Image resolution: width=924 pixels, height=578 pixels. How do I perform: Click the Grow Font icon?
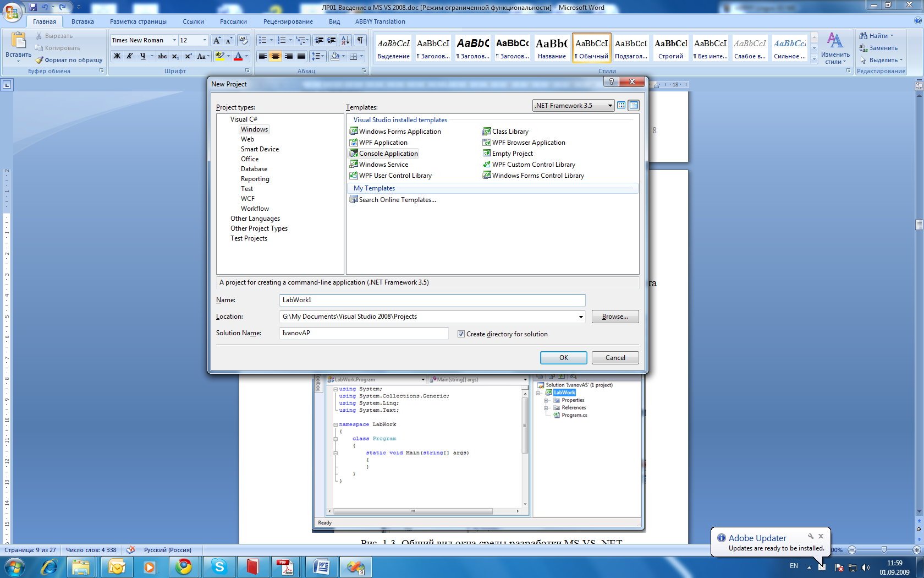click(217, 40)
